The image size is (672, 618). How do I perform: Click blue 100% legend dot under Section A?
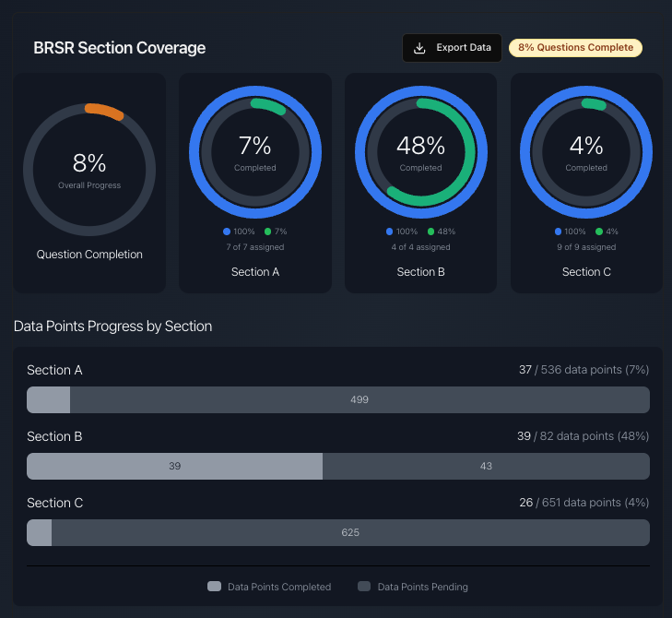(x=227, y=232)
